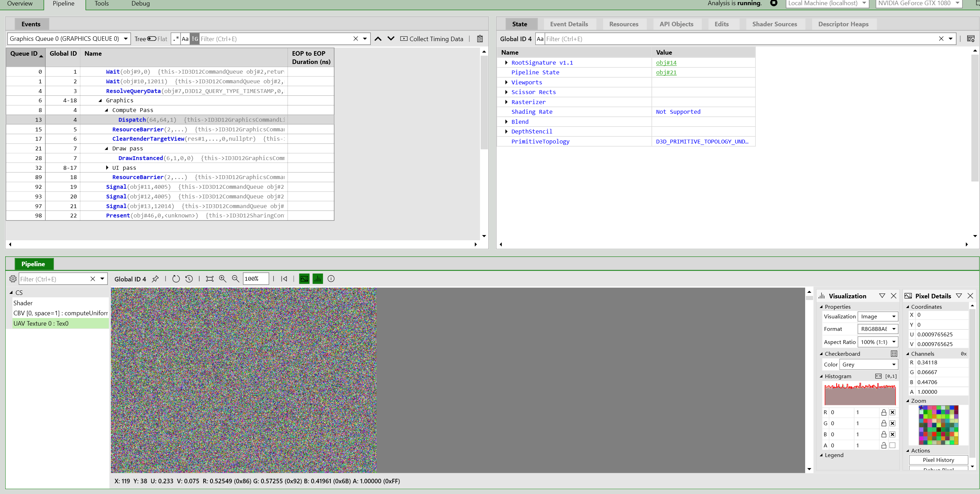The width and height of the screenshot is (980, 494).
Task: Click the refresh circular arrow icon
Action: (x=176, y=279)
